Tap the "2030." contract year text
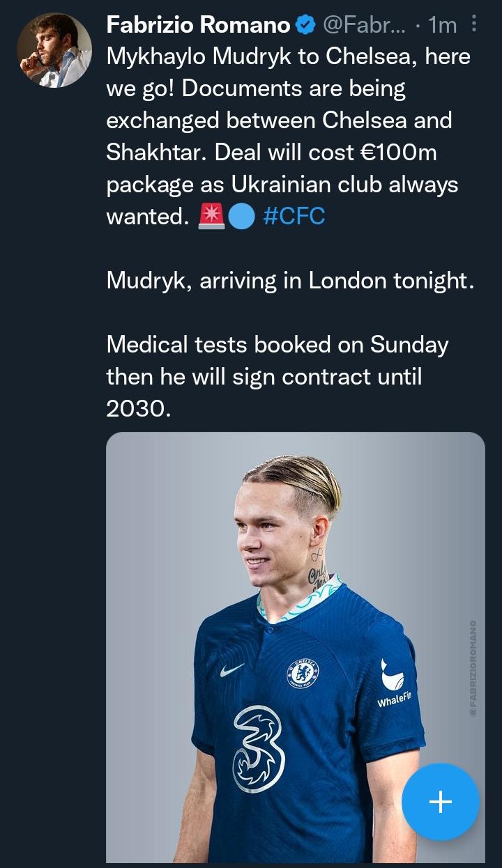Viewport: 502px width, 868px height. [138, 408]
